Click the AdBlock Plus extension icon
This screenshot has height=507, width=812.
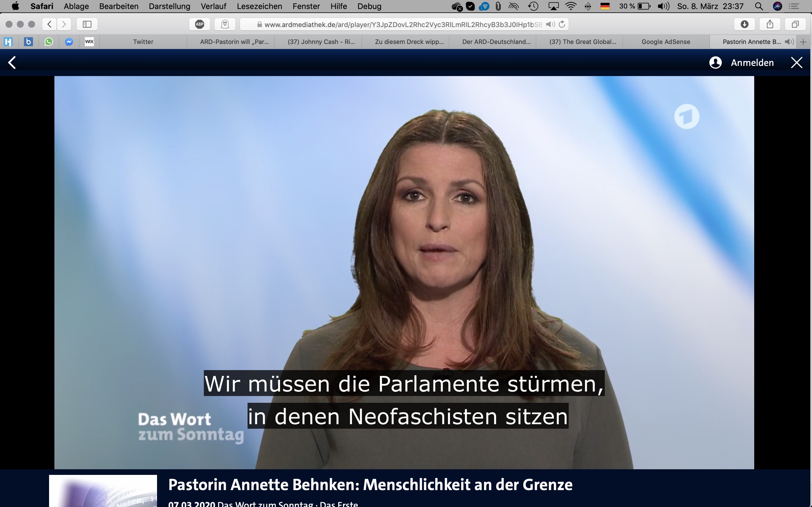200,24
